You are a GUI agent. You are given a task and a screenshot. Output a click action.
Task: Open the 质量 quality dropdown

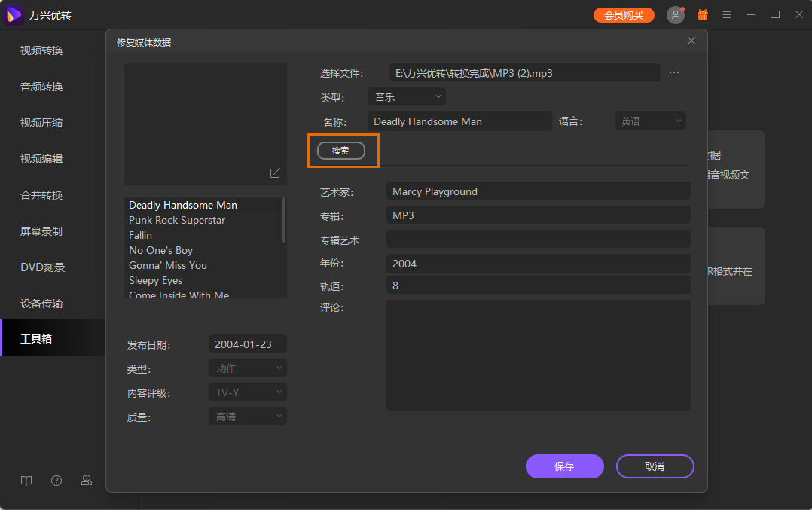coord(247,415)
